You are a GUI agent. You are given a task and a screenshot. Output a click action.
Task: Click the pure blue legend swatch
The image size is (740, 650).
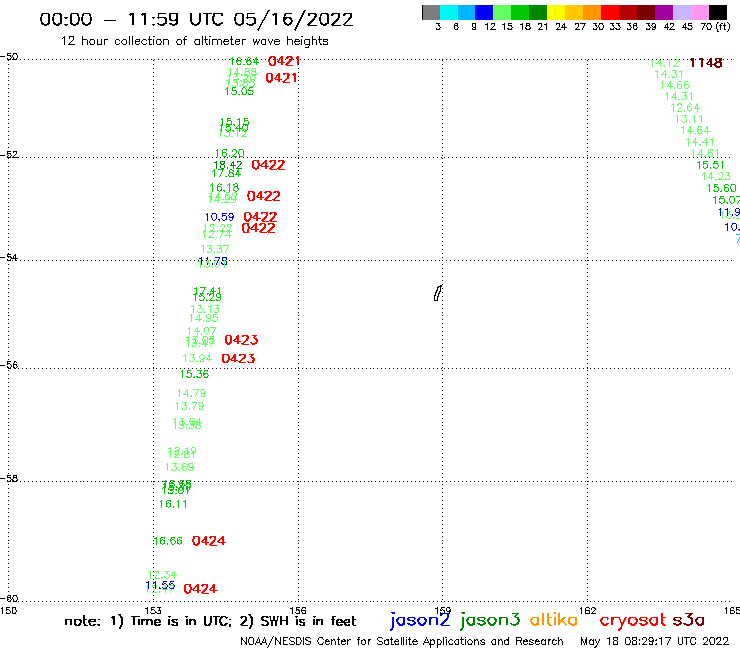(x=484, y=12)
